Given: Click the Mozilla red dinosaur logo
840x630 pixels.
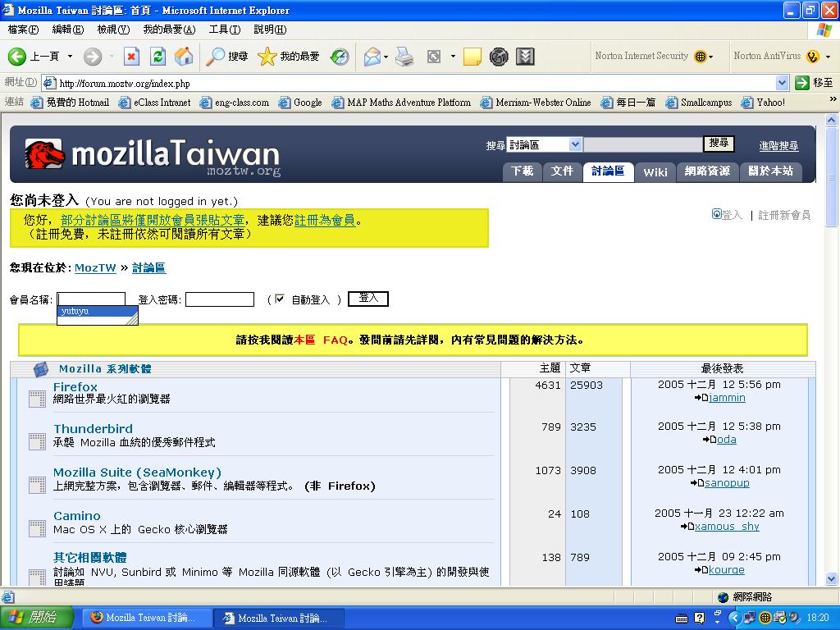Looking at the screenshot, I should coord(44,154).
